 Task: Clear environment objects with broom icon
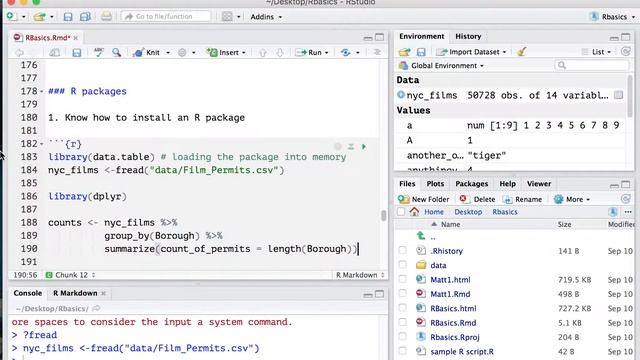tap(521, 52)
